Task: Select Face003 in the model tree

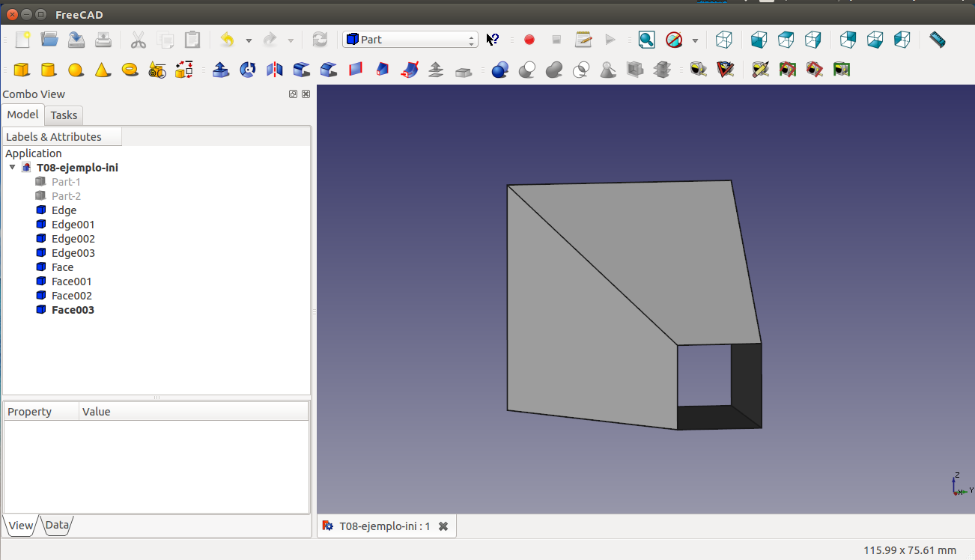Action: tap(73, 310)
